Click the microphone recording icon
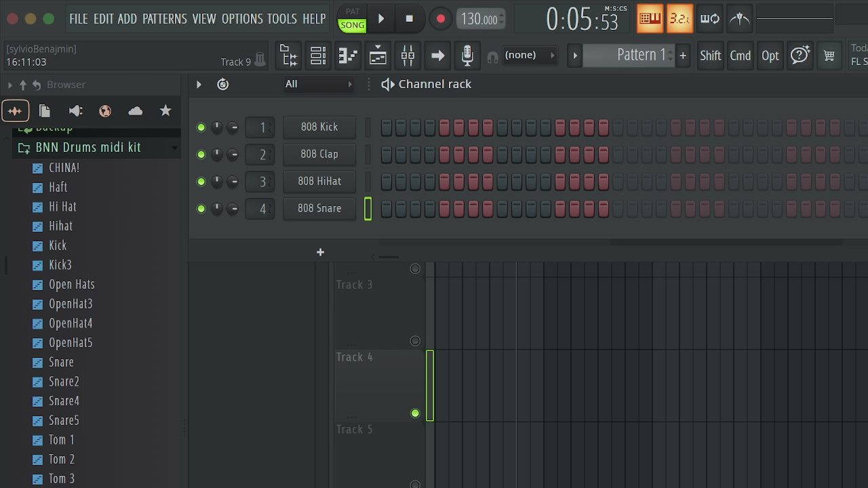Viewport: 868px width, 488px height. point(467,56)
